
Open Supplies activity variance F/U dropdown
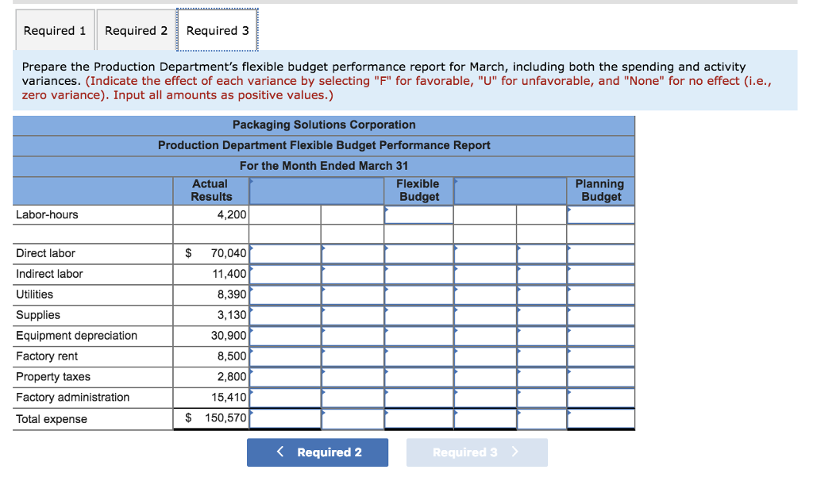(x=541, y=315)
